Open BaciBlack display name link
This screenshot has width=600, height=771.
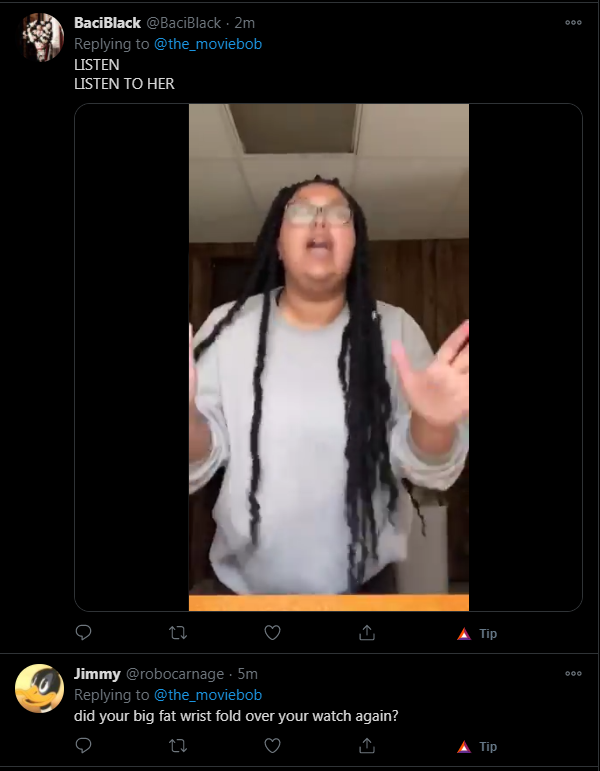pos(107,23)
